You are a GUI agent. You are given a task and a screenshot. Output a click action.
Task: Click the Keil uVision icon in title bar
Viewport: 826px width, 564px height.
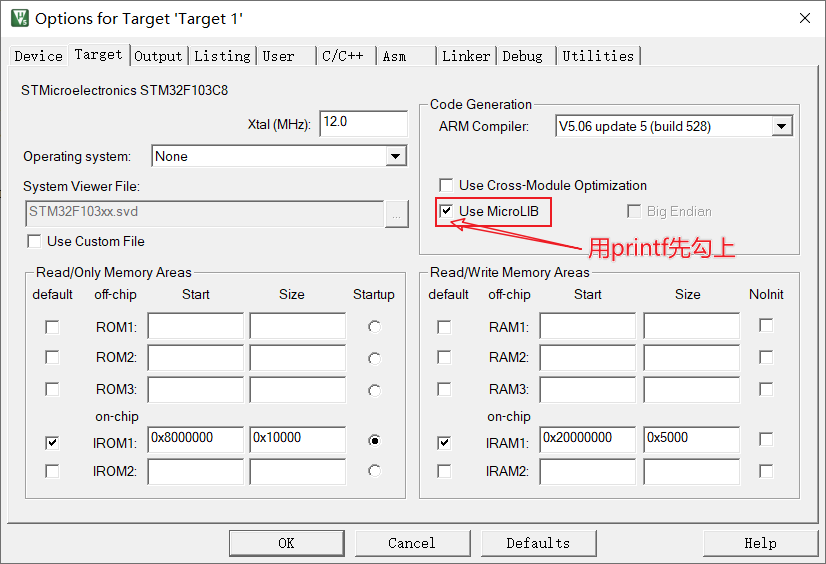(x=20, y=18)
